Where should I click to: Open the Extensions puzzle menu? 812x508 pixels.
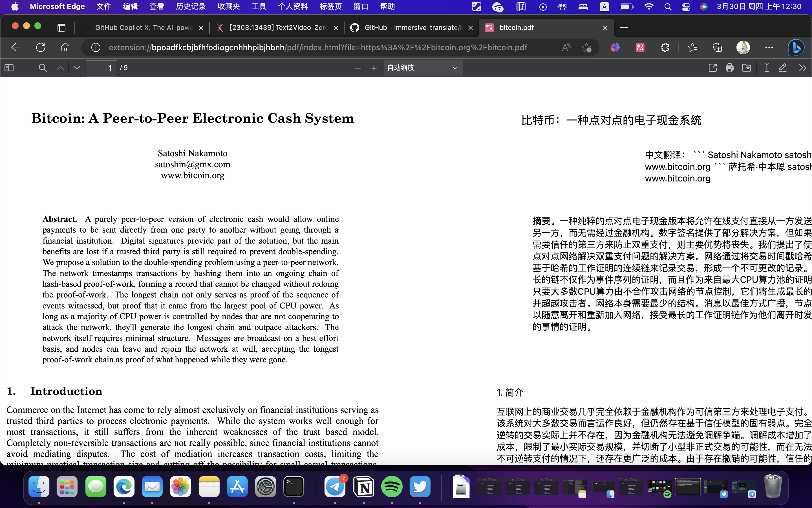[x=665, y=47]
